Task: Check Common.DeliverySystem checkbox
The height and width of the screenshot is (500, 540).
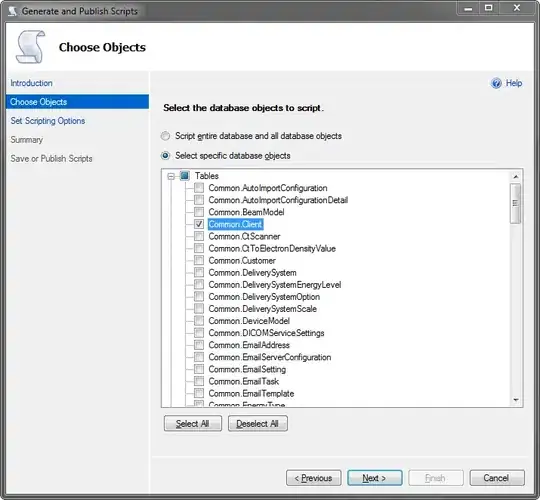Action: [x=199, y=272]
